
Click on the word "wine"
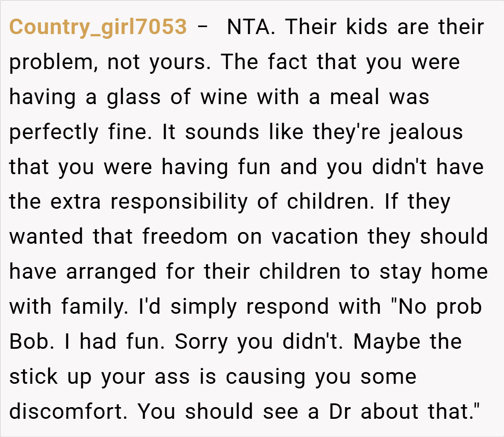224,98
